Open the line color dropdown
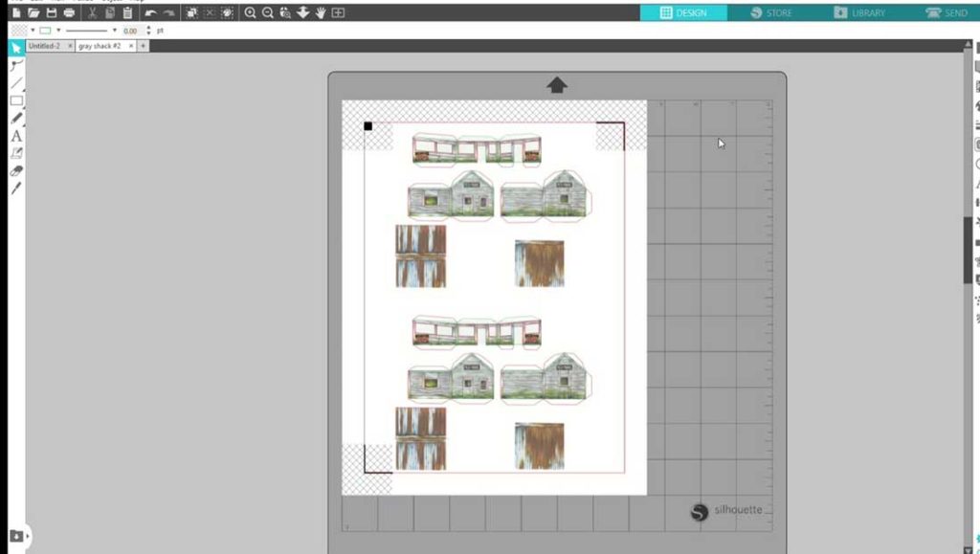980x554 pixels. pos(58,30)
